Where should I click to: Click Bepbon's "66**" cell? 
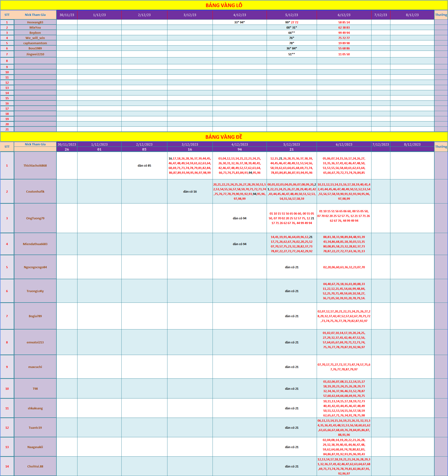pos(292,33)
